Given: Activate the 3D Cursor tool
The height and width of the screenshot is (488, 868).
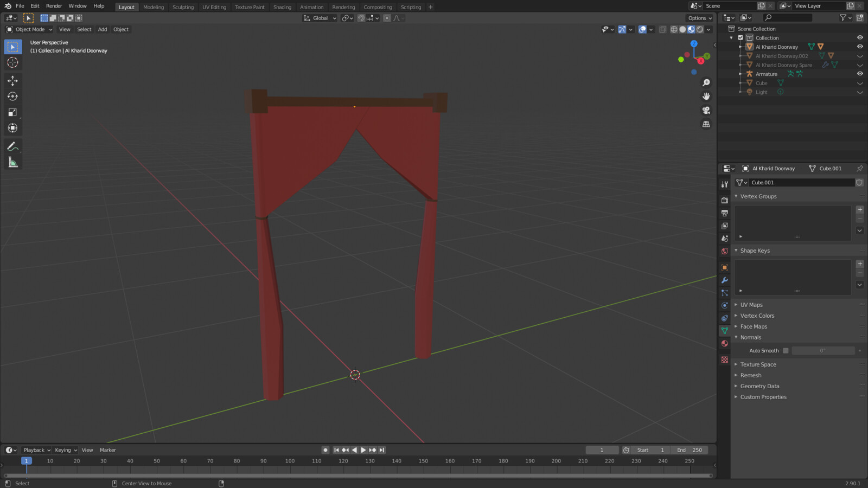Looking at the screenshot, I should pyautogui.click(x=13, y=62).
